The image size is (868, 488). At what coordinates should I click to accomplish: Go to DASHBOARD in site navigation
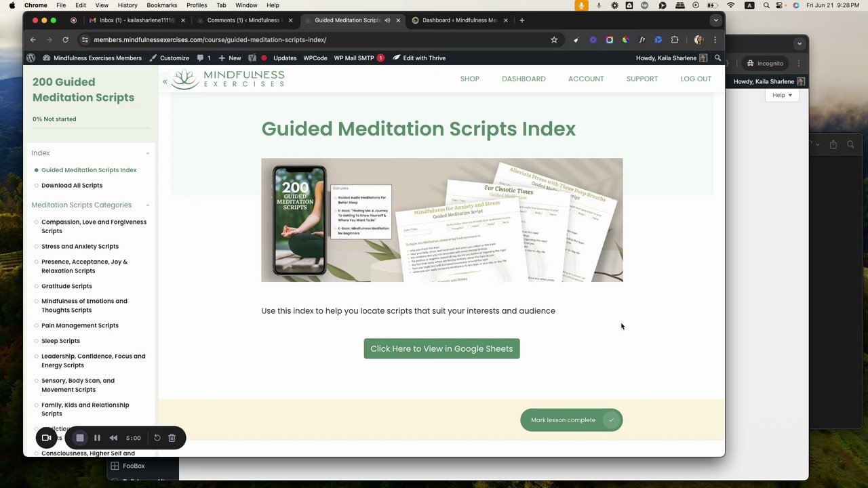coord(524,79)
